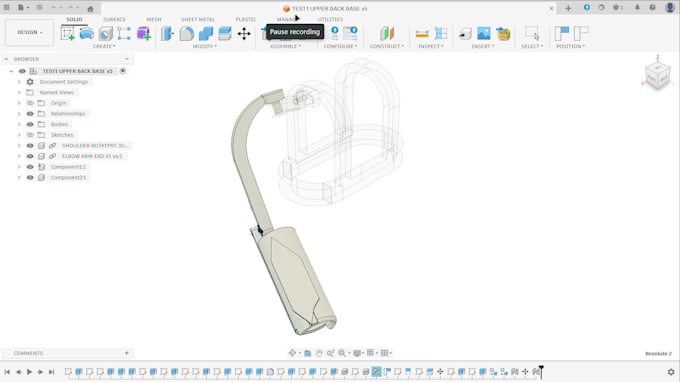Open the CONSTRUCT dropdown menu
The image size is (680, 382).
(387, 46)
